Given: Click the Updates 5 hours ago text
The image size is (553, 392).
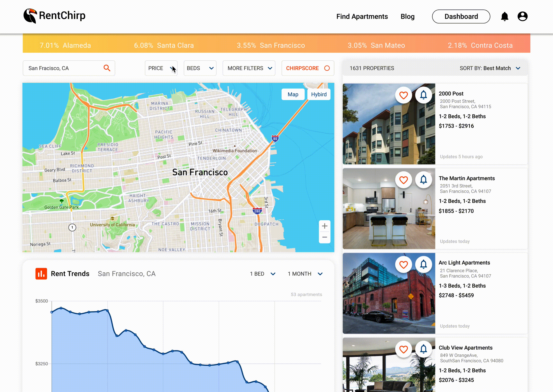Looking at the screenshot, I should click(x=461, y=157).
